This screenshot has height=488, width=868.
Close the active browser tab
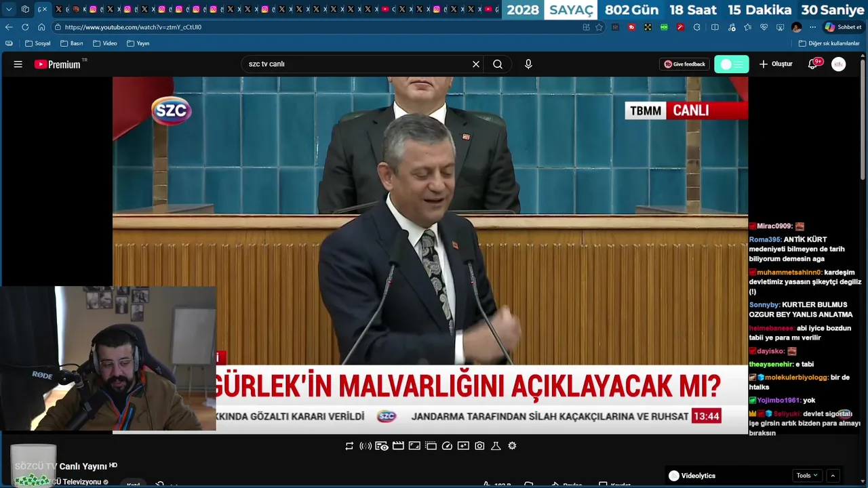44,9
